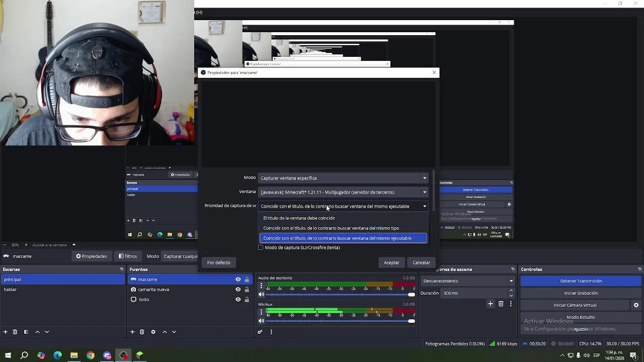This screenshot has width=644, height=362.
Task: Select the camarita nueva source row
Action: (190, 290)
